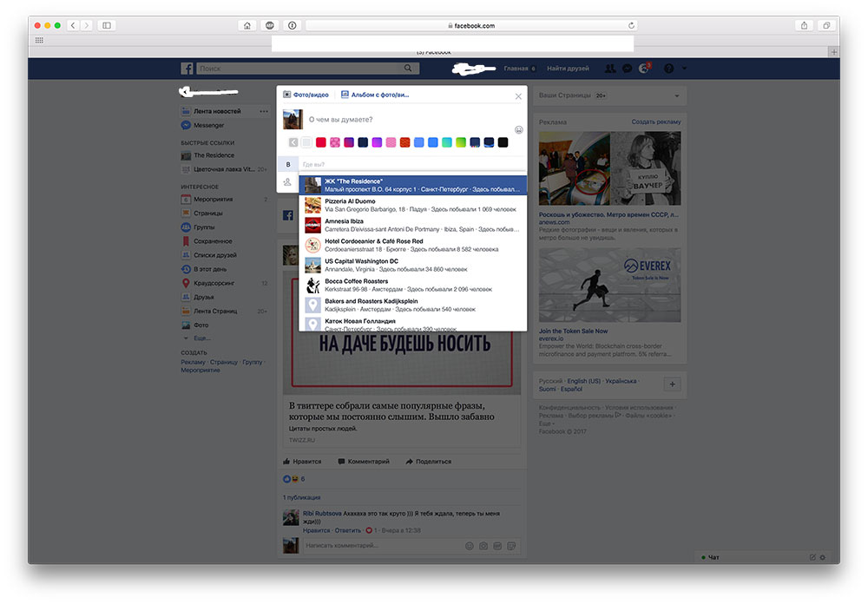This screenshot has height=604, width=868.
Task: Select Pizzeria Al Duomo location
Action: point(413,206)
